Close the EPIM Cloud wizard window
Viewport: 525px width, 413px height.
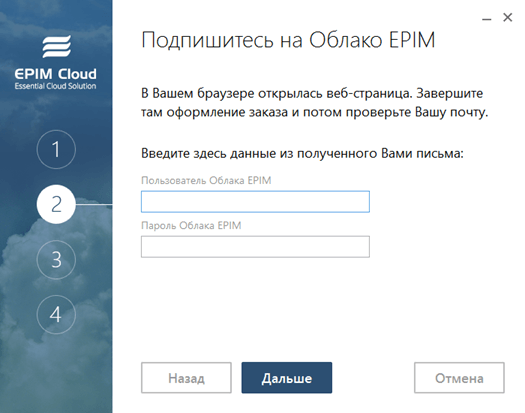[508, 17]
